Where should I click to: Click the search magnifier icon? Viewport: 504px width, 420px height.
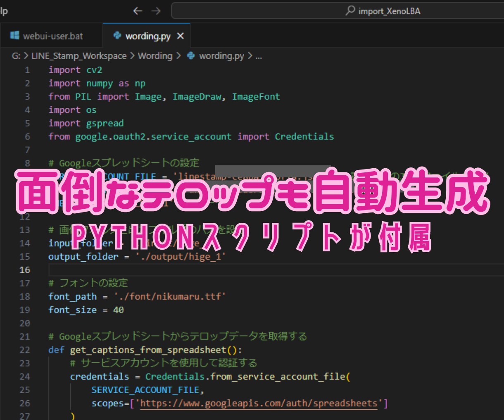(350, 11)
